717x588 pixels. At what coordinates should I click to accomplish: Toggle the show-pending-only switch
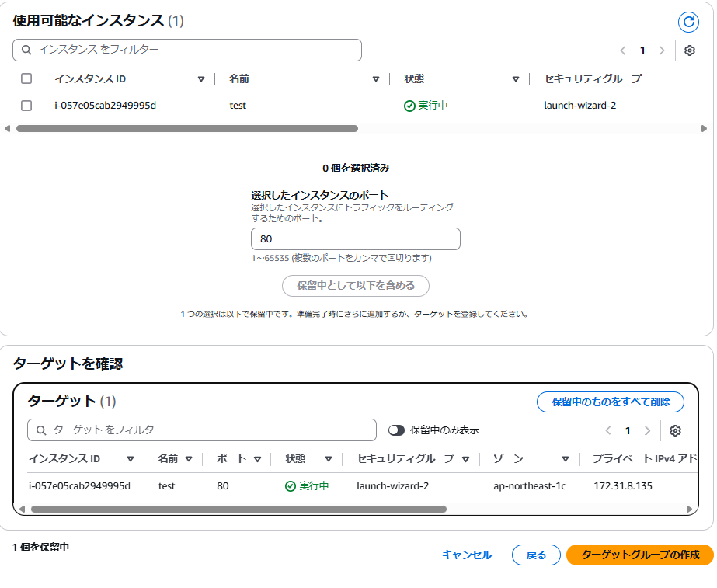[x=396, y=430]
